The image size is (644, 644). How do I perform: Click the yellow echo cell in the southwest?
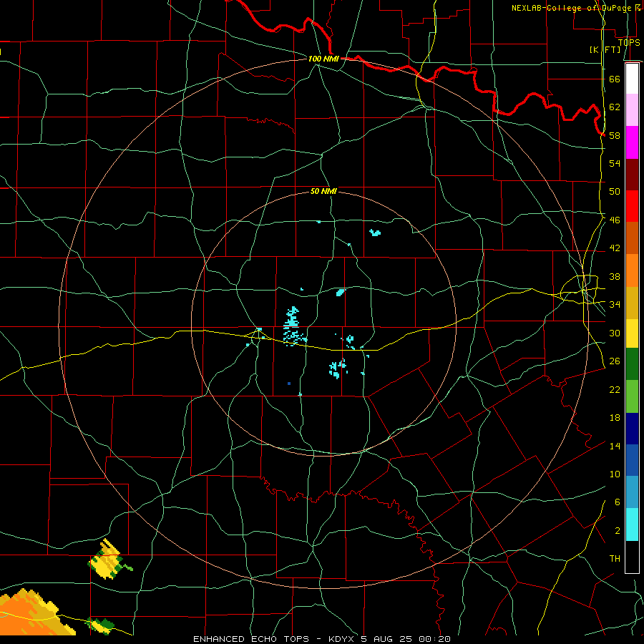coord(107,560)
